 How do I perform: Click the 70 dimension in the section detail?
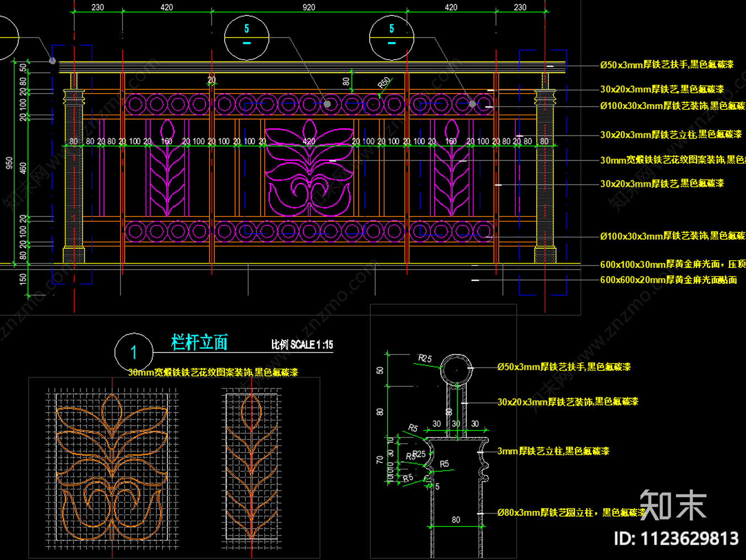coord(380,460)
